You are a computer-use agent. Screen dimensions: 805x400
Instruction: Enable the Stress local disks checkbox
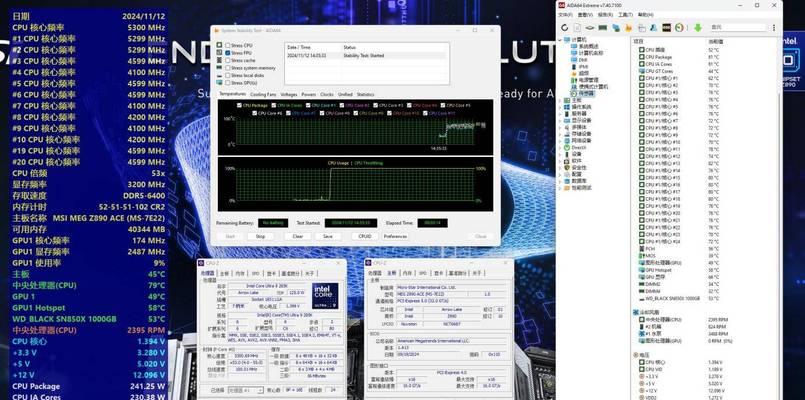pos(227,75)
